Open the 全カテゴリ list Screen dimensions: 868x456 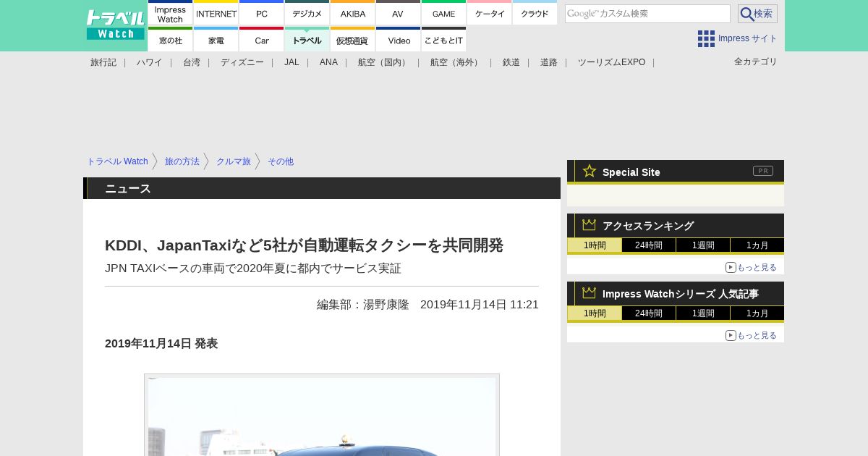(x=756, y=62)
